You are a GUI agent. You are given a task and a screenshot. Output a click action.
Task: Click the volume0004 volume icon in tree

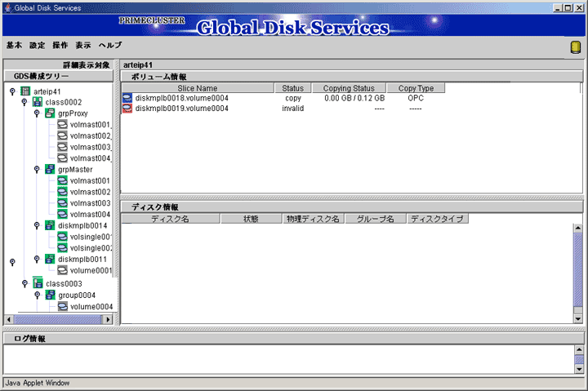pyautogui.click(x=63, y=306)
